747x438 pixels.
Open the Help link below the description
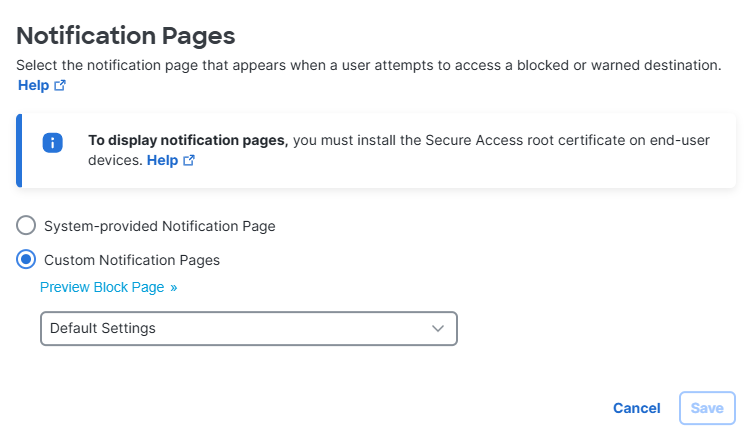point(33,85)
